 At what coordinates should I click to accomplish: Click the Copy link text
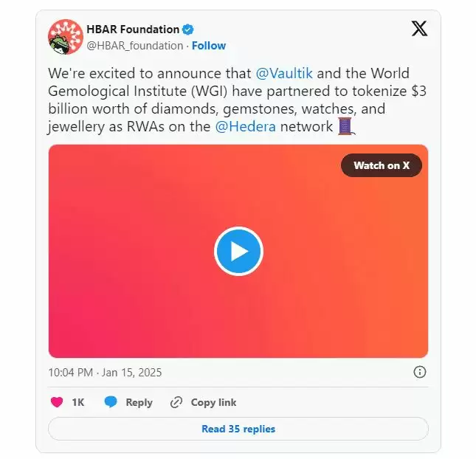(x=213, y=402)
